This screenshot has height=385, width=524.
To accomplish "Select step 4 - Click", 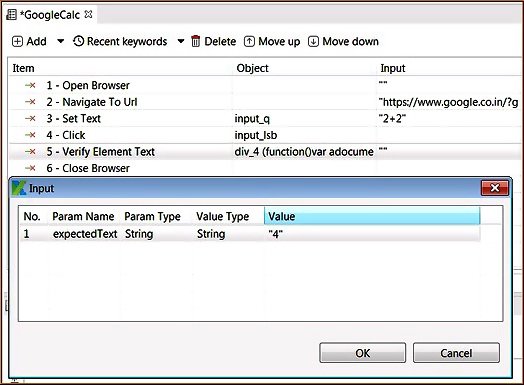I will (66, 135).
